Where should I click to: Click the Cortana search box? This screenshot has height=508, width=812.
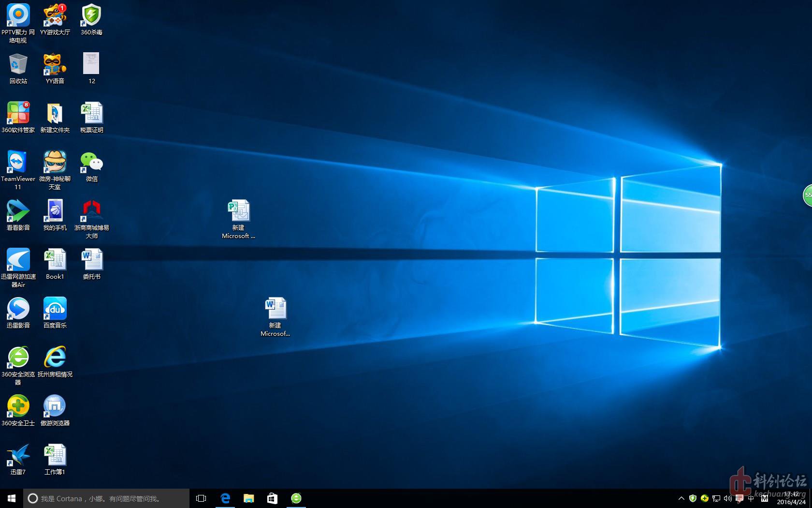click(106, 498)
